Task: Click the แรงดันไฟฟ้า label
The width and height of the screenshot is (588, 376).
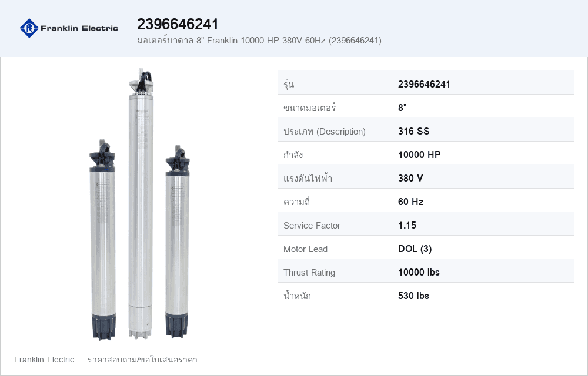Action: tap(308, 178)
